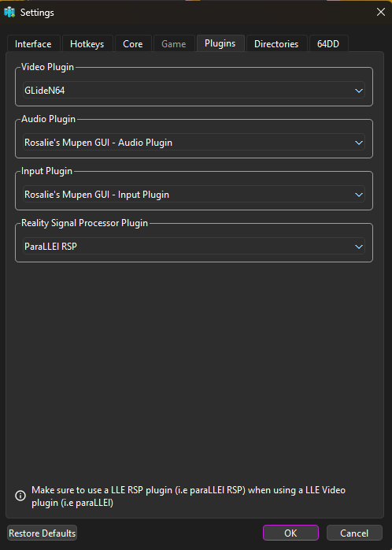Open the Directories tab

[x=276, y=44]
